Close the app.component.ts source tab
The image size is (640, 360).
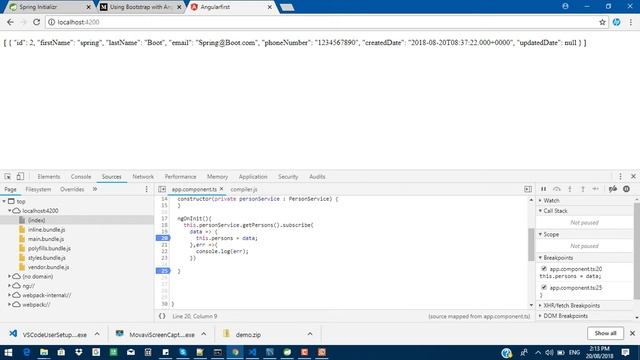tap(221, 189)
